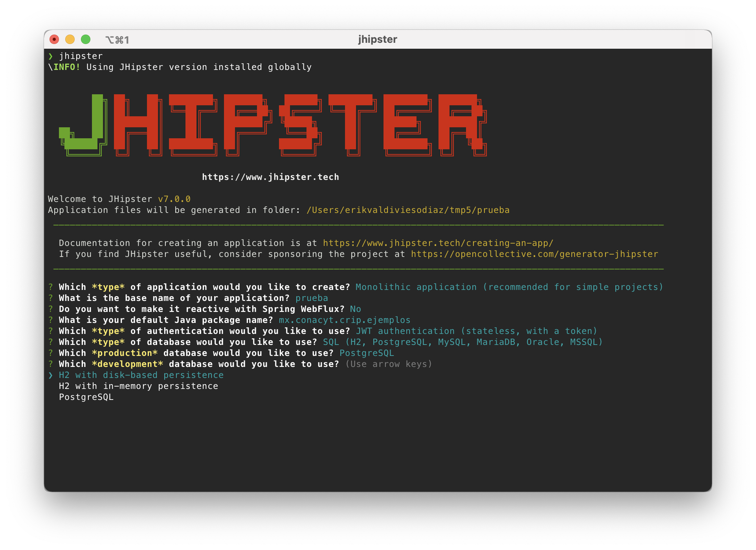Select 'H2 with in-memory persistence' option

coord(138,386)
